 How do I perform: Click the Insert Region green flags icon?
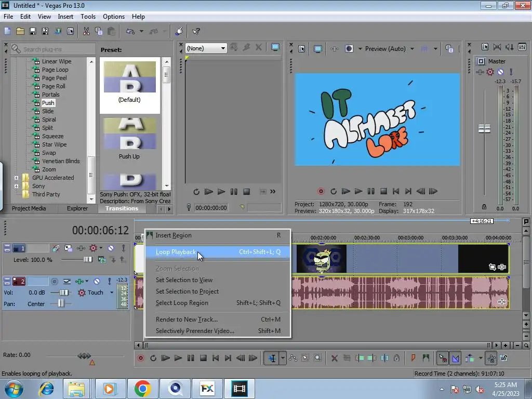[x=426, y=358]
